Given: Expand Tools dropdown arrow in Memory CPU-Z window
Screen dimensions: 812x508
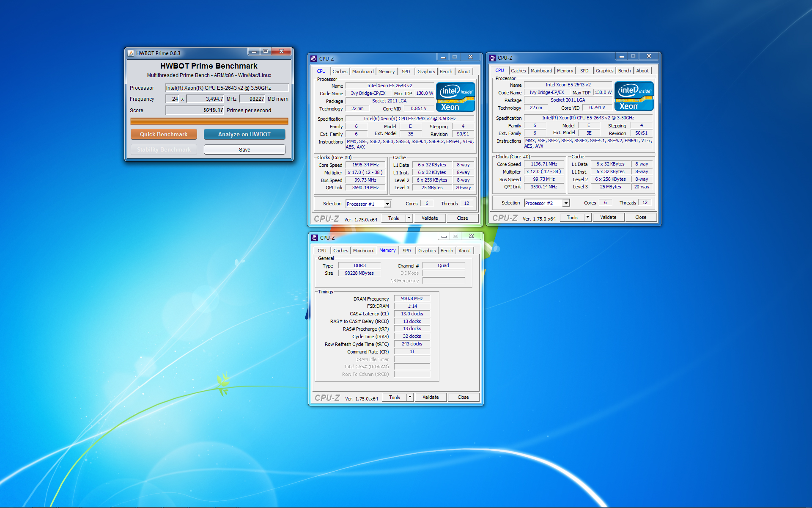Looking at the screenshot, I should [410, 397].
